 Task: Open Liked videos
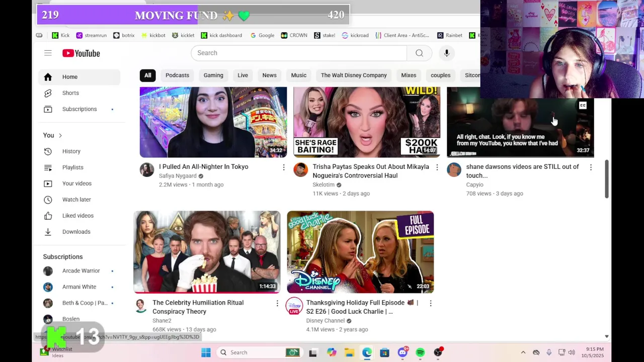(x=79, y=216)
